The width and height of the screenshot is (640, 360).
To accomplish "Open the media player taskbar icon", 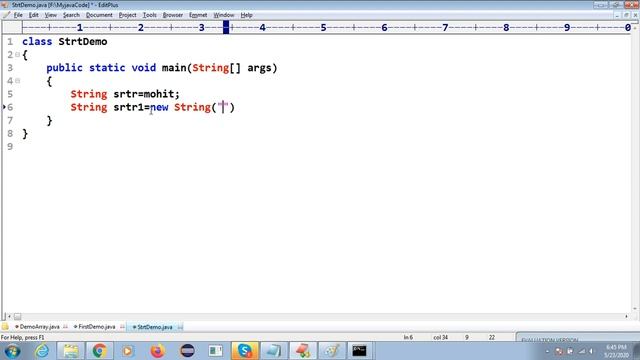I will pos(128,351).
